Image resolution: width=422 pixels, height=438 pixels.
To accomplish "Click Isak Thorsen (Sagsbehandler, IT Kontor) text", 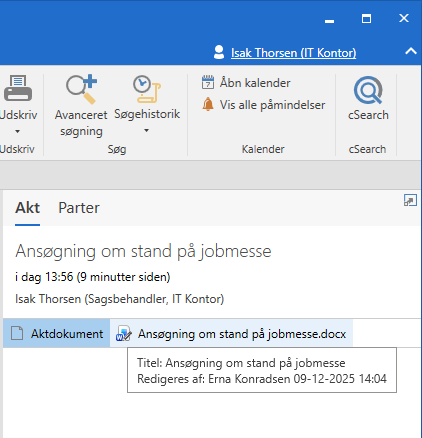I will click(x=120, y=299).
